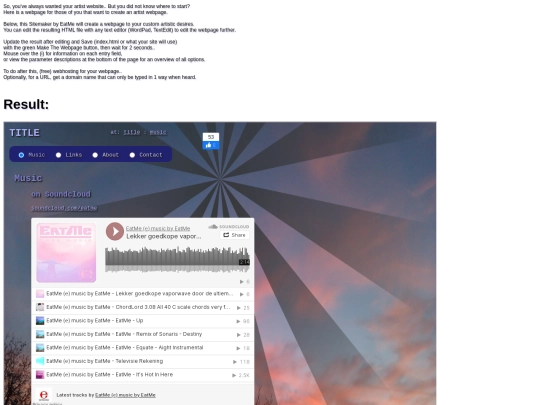The image size is (540, 405).
Task: Click the EatMe avatar logo in player footer
Action: pos(44,395)
